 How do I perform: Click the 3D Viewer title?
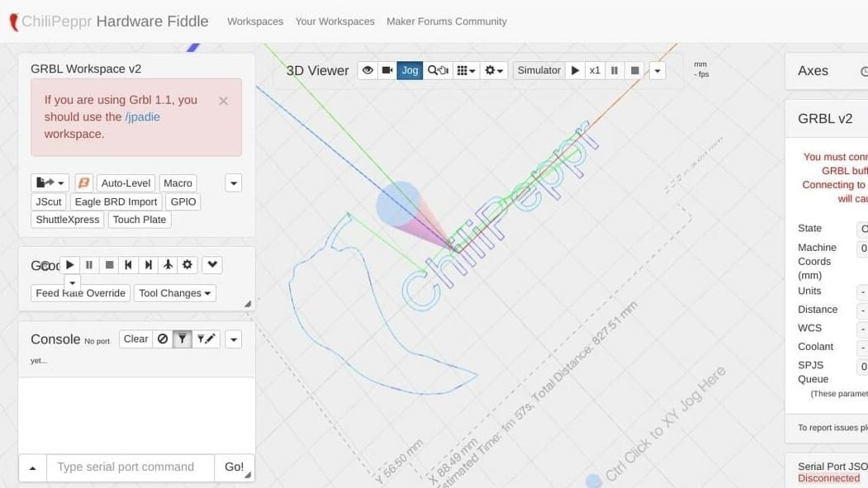tap(318, 71)
